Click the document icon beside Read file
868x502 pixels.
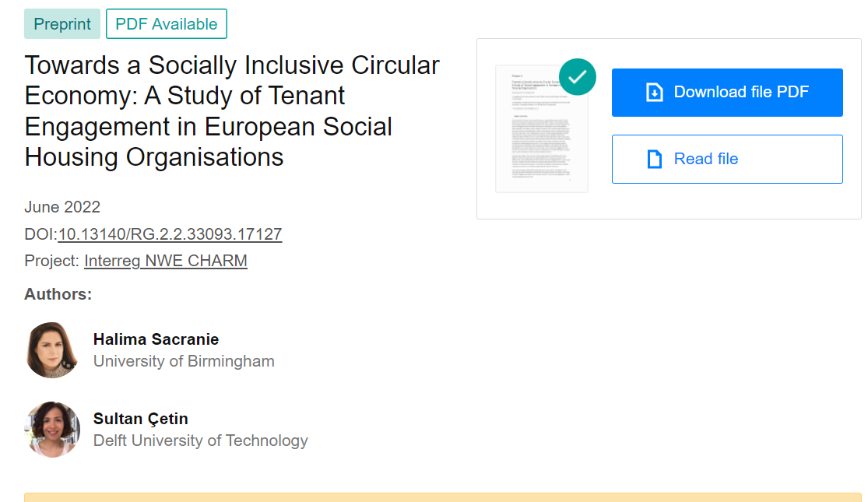coord(655,160)
